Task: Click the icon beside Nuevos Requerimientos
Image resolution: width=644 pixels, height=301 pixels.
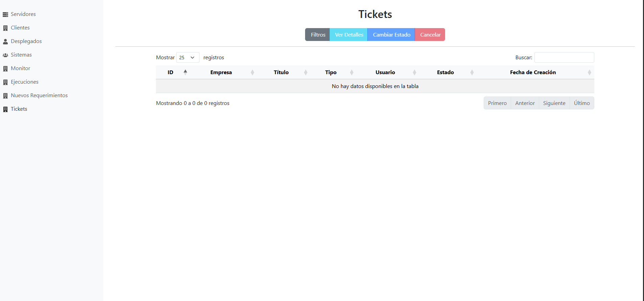Action: coord(5,96)
